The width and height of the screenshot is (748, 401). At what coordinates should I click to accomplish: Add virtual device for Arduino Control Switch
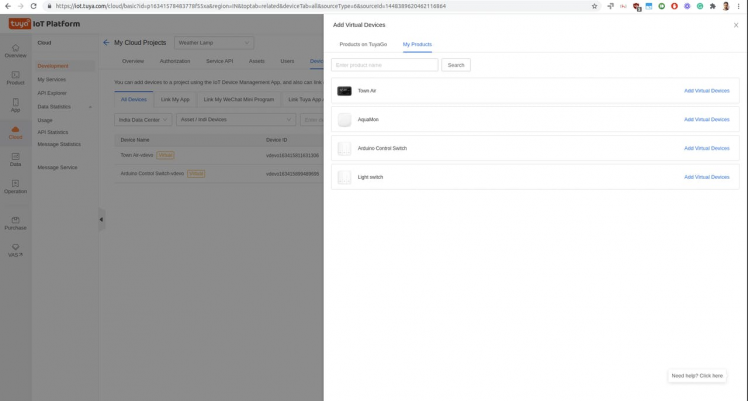[x=706, y=148]
